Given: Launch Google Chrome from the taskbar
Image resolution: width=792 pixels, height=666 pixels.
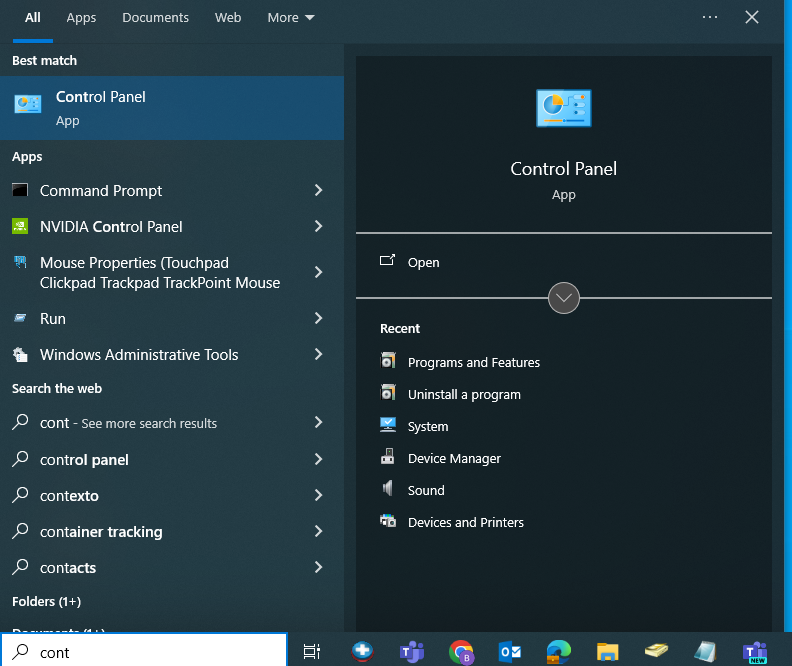Looking at the screenshot, I should coord(461,651).
